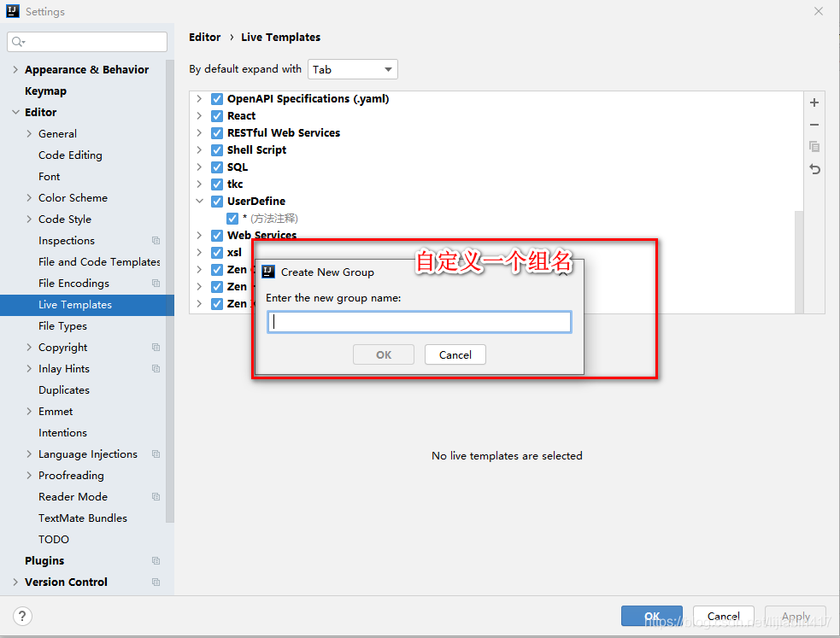Disable the SQL template group

point(217,167)
